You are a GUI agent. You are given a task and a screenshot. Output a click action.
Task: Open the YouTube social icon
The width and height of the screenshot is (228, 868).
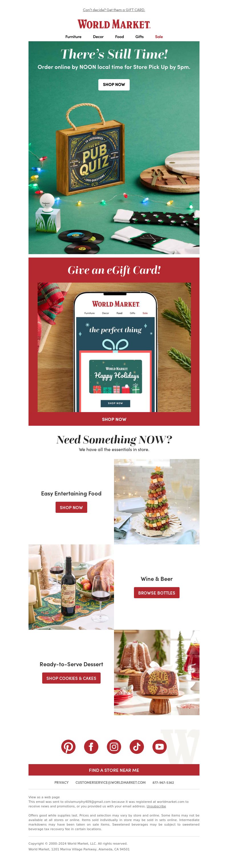point(160,747)
